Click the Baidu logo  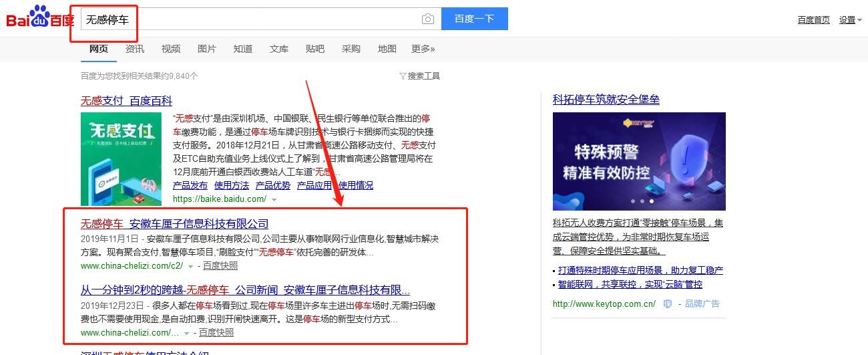(x=40, y=18)
